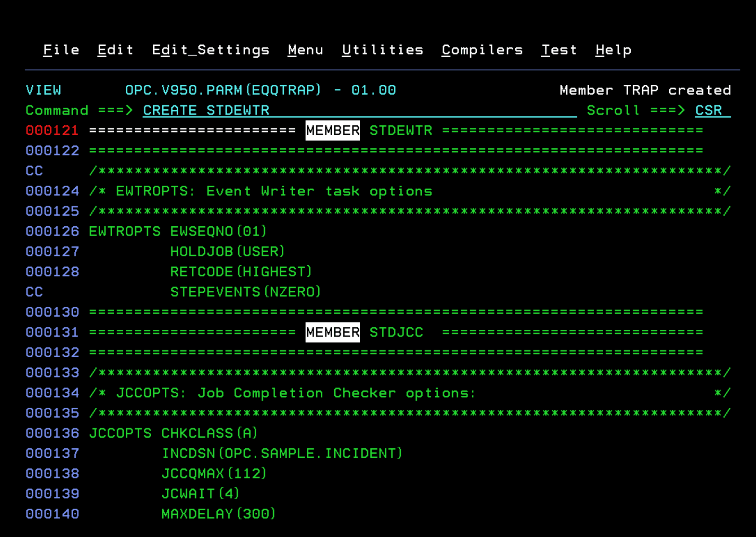Open the Edit menu
This screenshot has width=756, height=537.
115,50
